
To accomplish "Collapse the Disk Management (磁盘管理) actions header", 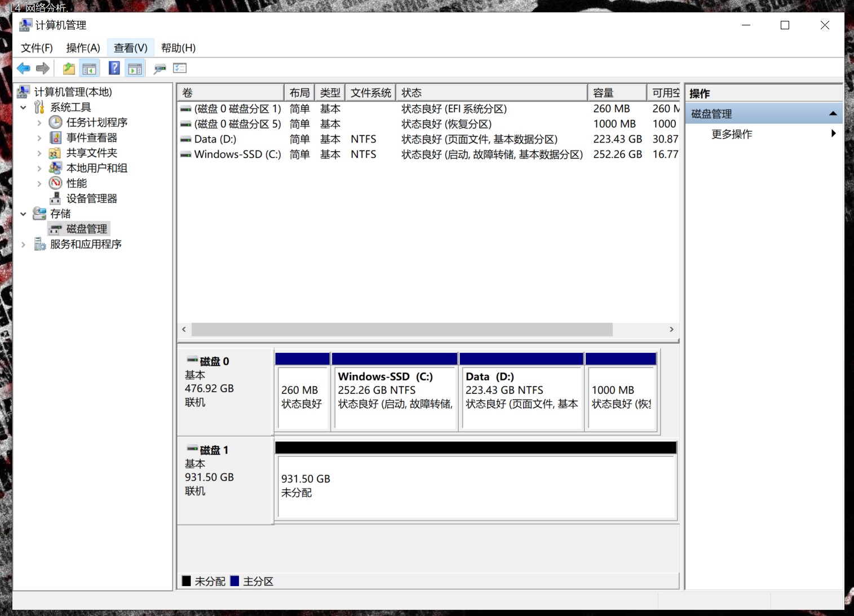I will [833, 114].
